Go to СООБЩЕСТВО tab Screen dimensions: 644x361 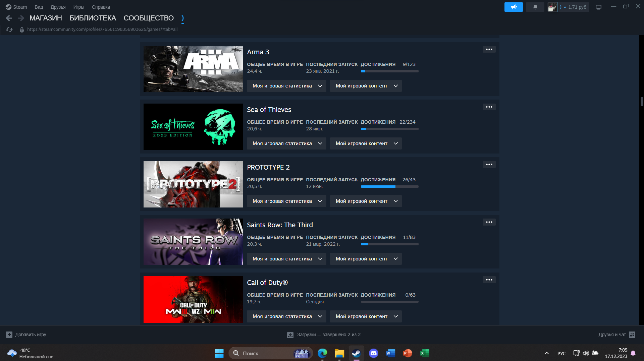pyautogui.click(x=149, y=18)
